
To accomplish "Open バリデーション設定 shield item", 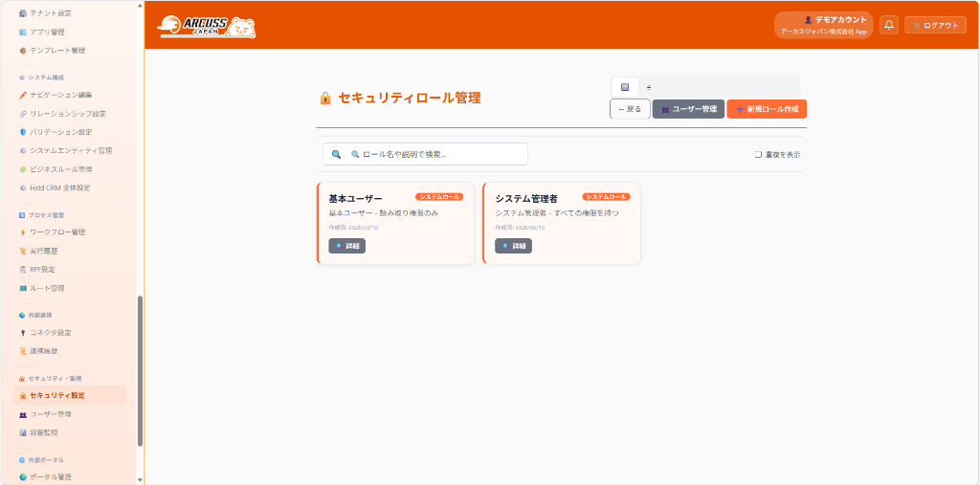I will (56, 133).
